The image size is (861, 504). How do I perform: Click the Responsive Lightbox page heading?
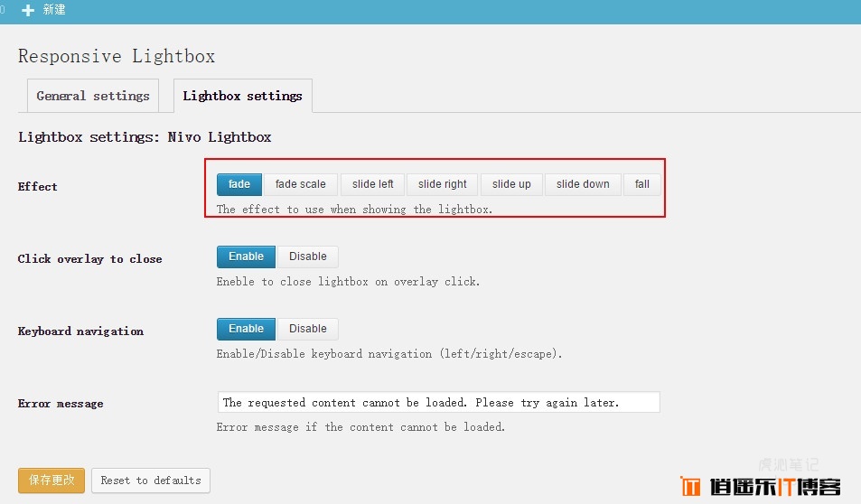117,57
